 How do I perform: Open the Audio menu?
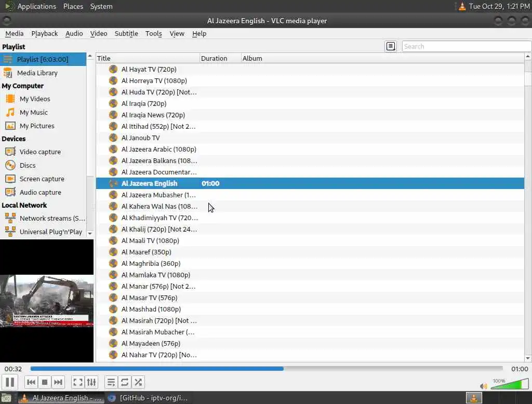pos(74,34)
